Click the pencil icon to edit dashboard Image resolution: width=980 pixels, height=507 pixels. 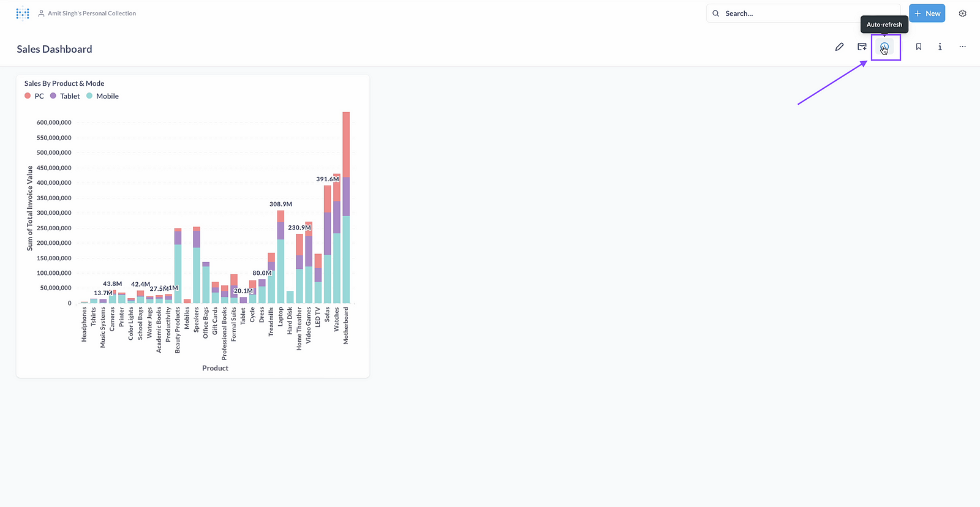coord(839,47)
